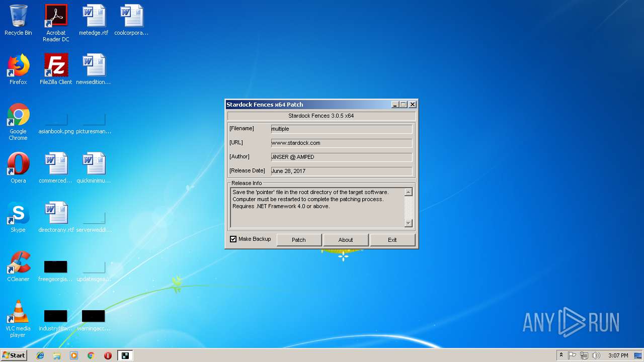Open network status tray icon
The image size is (644, 362).
584,355
